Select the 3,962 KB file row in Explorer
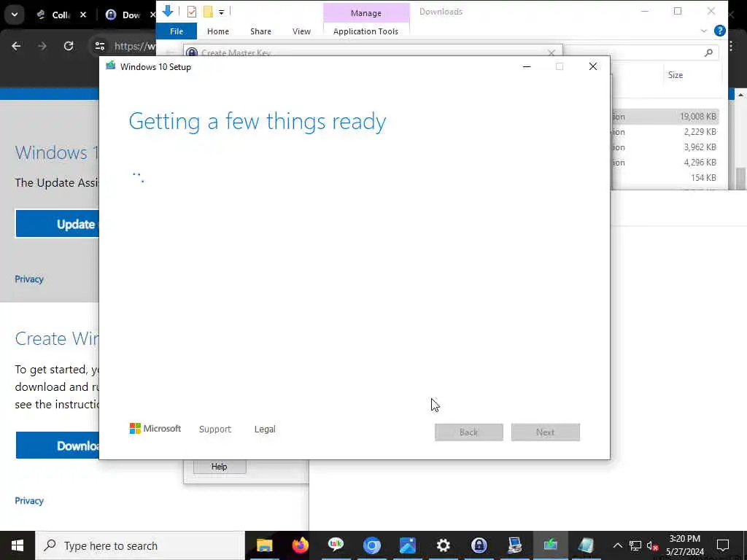Viewport: 747px width, 560px height. [665, 147]
